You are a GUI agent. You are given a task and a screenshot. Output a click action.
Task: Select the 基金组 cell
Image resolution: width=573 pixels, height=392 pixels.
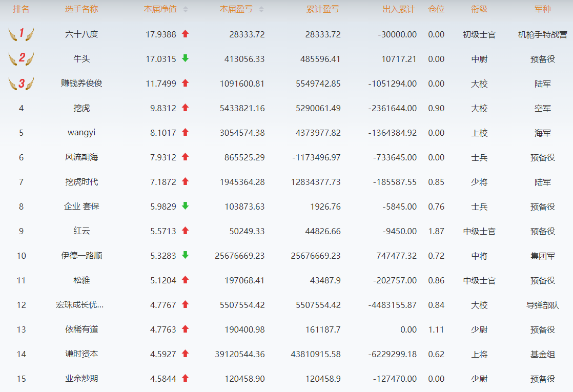[543, 355]
